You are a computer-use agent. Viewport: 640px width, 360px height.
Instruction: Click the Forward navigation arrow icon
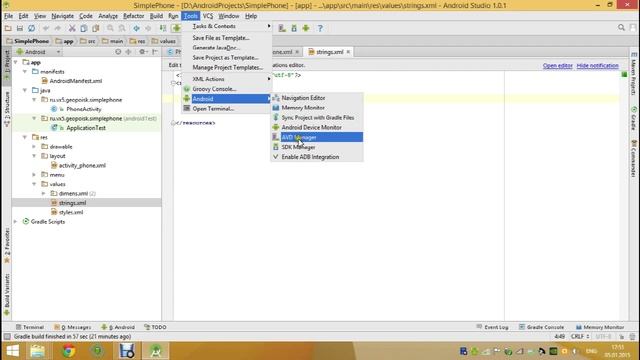click(x=148, y=28)
